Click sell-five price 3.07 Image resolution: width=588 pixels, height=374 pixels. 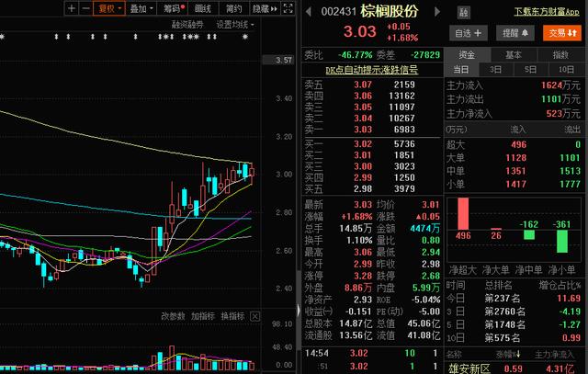[x=363, y=85]
